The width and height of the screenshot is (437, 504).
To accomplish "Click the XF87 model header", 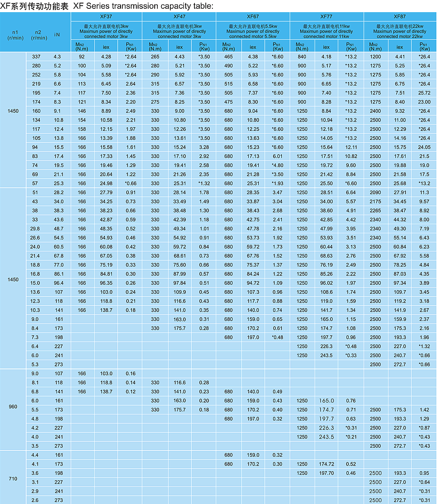I will coord(400,17).
